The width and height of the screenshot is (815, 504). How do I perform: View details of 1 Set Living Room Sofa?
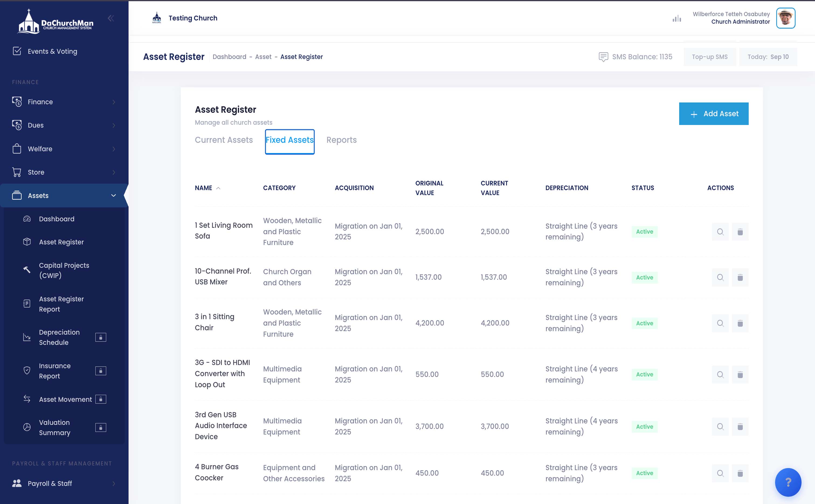pyautogui.click(x=720, y=232)
